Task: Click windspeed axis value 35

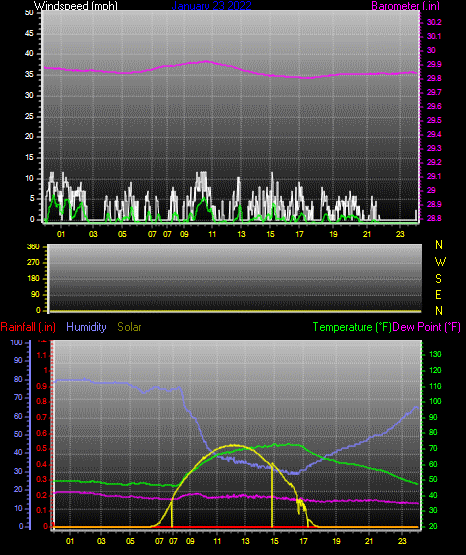Action: [x=29, y=75]
